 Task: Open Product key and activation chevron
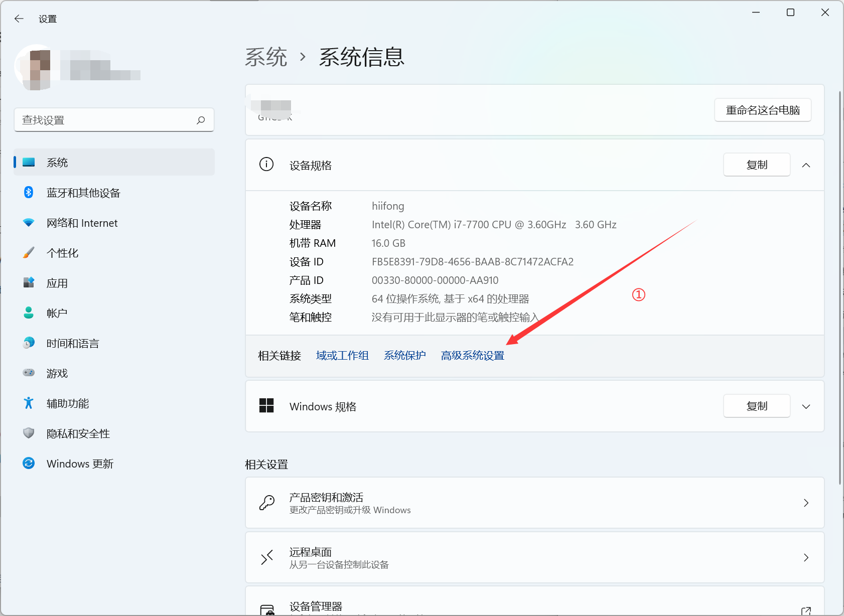coord(806,503)
